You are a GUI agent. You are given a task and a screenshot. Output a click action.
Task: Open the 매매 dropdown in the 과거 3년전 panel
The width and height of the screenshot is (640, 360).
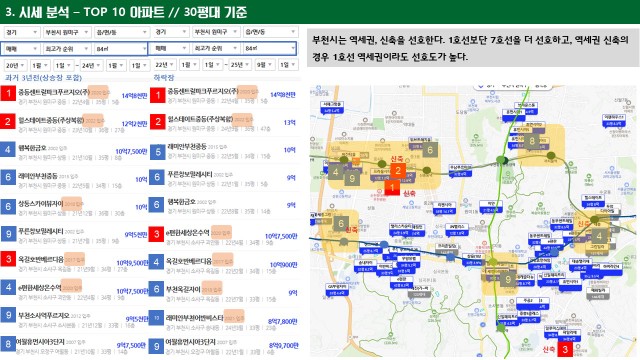click(x=21, y=49)
